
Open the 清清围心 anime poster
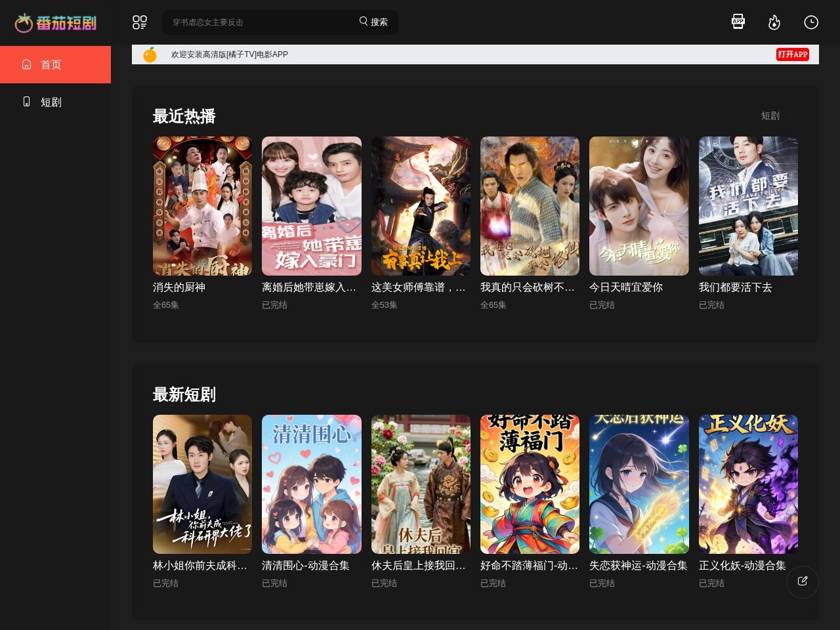(312, 484)
